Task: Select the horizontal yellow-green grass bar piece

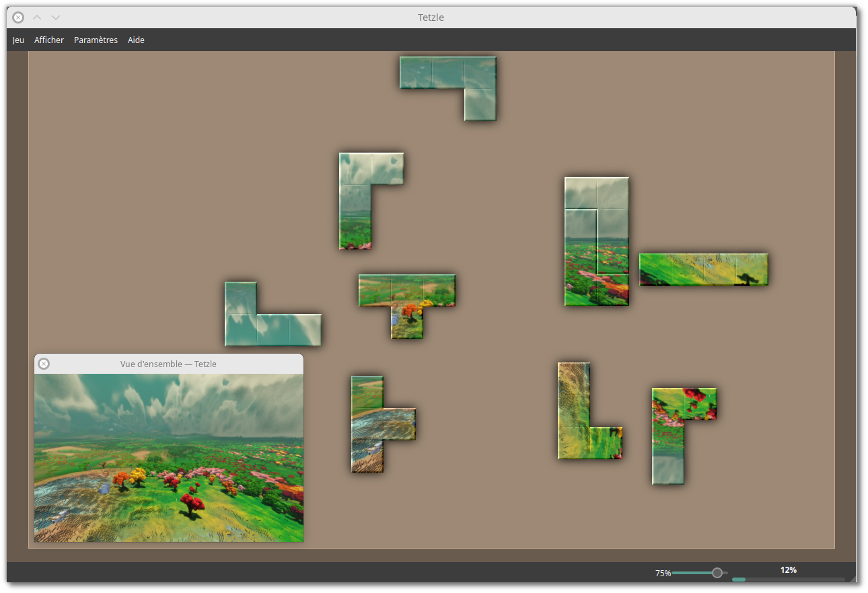Action: (703, 270)
